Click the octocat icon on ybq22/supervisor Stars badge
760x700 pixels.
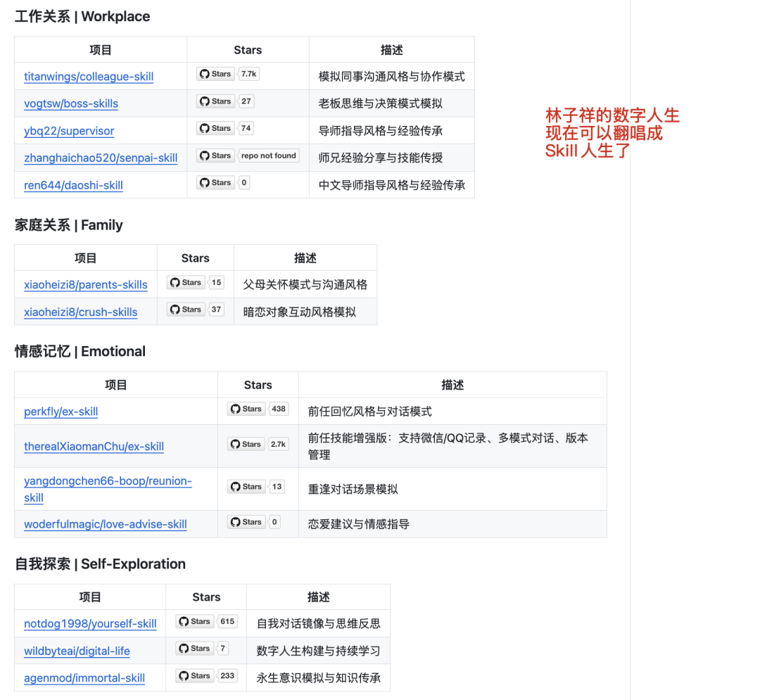click(204, 128)
